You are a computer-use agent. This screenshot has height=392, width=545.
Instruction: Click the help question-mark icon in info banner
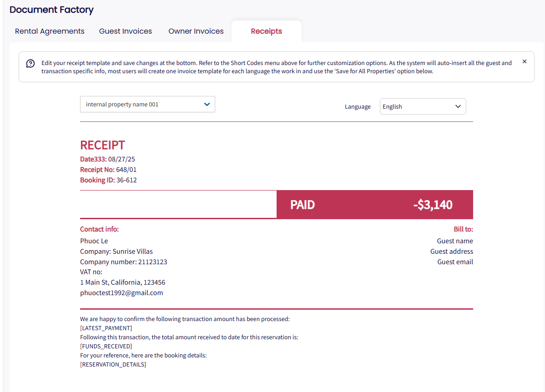tap(30, 63)
